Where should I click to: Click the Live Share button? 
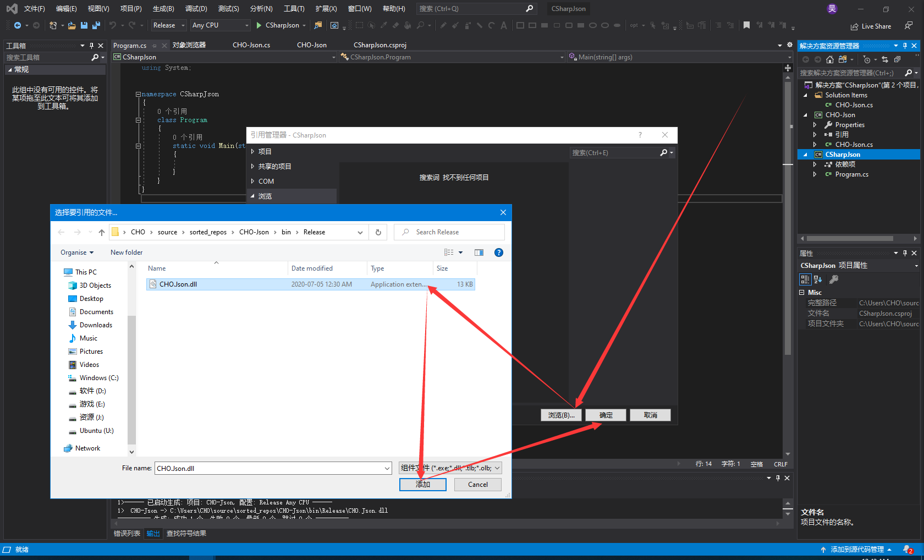[871, 26]
